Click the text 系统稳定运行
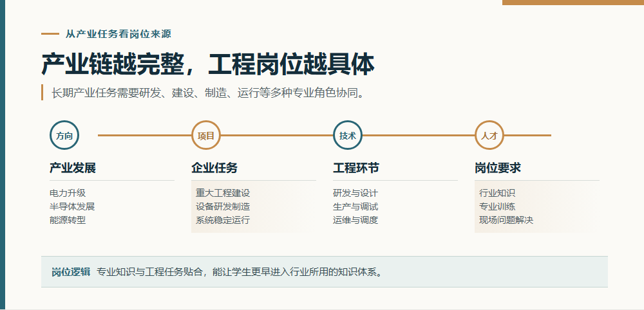This screenshot has height=310, width=644. (223, 220)
